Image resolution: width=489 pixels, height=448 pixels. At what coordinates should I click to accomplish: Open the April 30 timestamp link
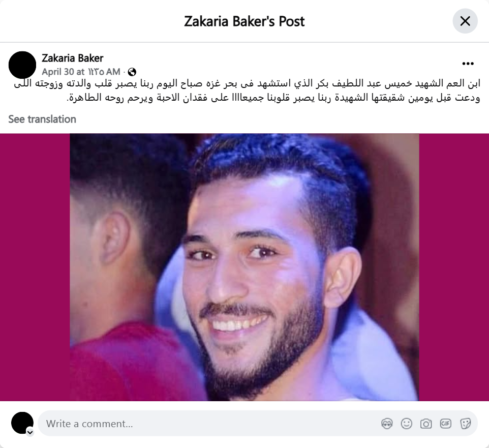(x=81, y=72)
